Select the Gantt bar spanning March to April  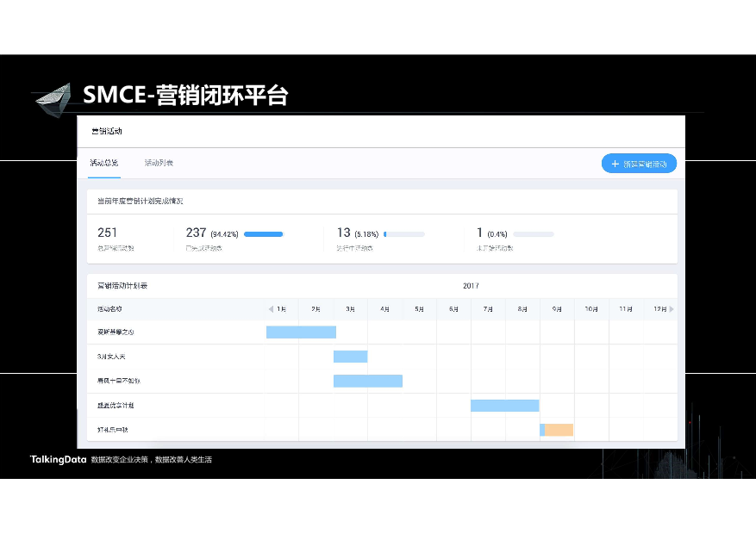[x=368, y=381]
